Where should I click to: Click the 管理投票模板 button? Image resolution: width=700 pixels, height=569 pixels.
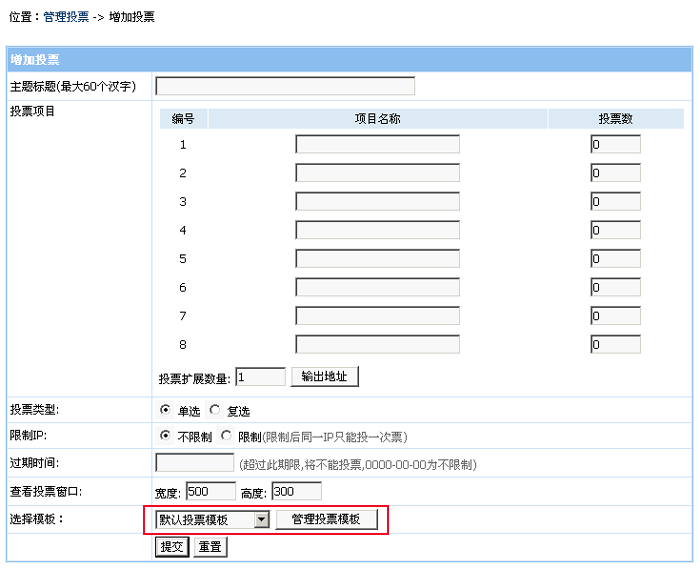[326, 520]
